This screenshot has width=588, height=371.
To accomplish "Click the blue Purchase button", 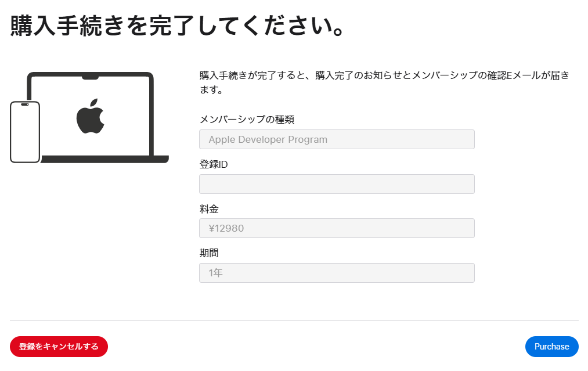I will click(551, 347).
